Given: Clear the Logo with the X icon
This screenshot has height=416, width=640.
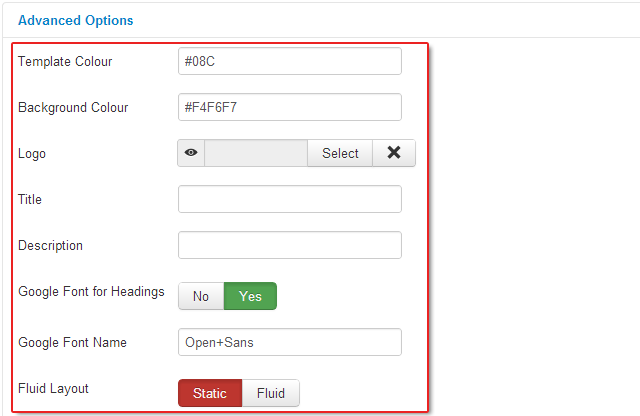Looking at the screenshot, I should (394, 153).
